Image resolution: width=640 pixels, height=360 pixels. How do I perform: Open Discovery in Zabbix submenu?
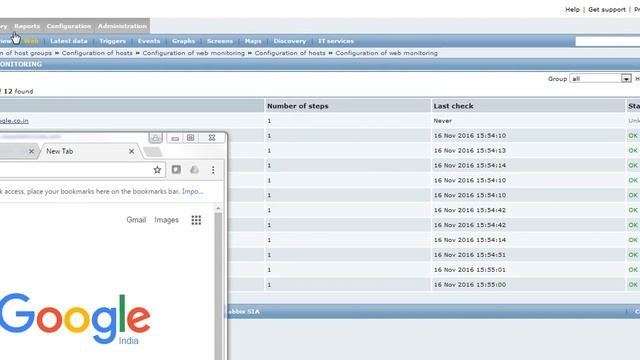point(289,41)
